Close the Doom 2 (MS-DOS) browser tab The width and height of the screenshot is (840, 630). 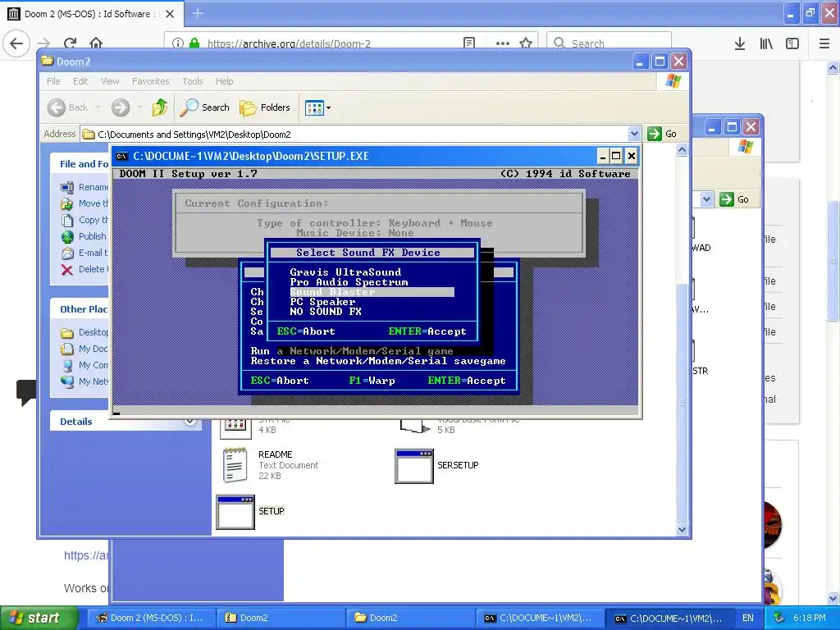point(170,14)
